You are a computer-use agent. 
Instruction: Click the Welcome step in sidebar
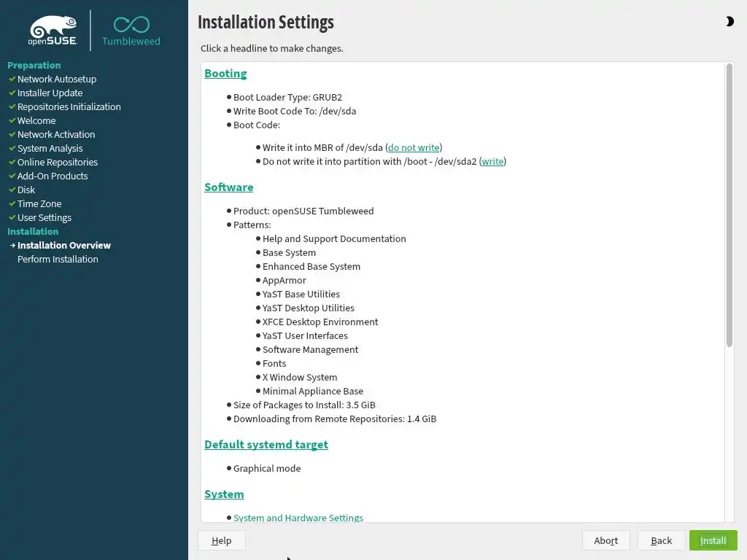pos(36,120)
